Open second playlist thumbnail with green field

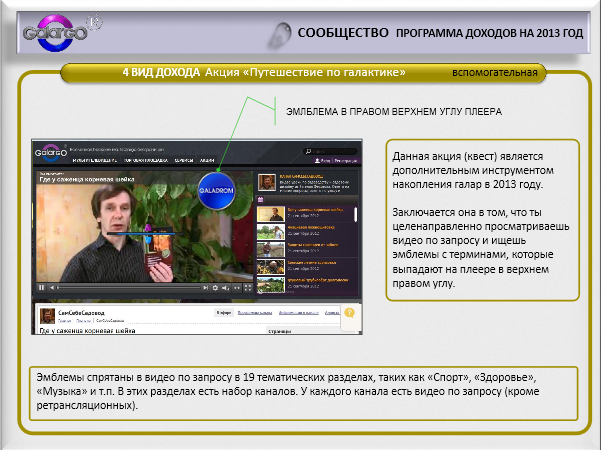click(x=271, y=232)
